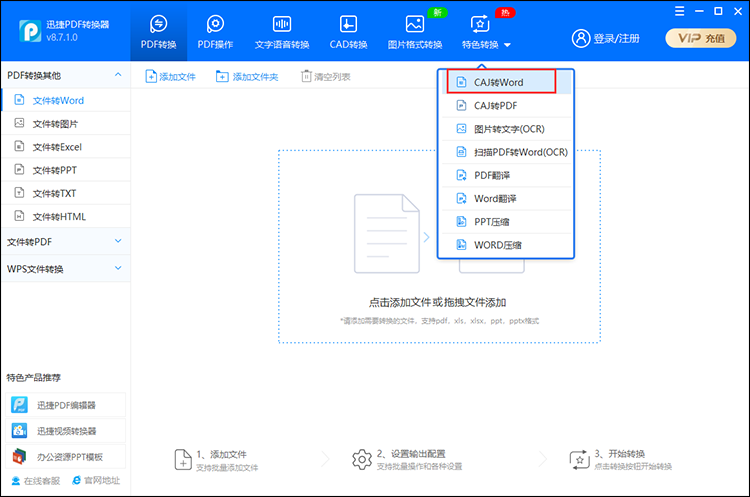750x497 pixels.
Task: Open the hamburger main menu icon
Action: (x=679, y=11)
